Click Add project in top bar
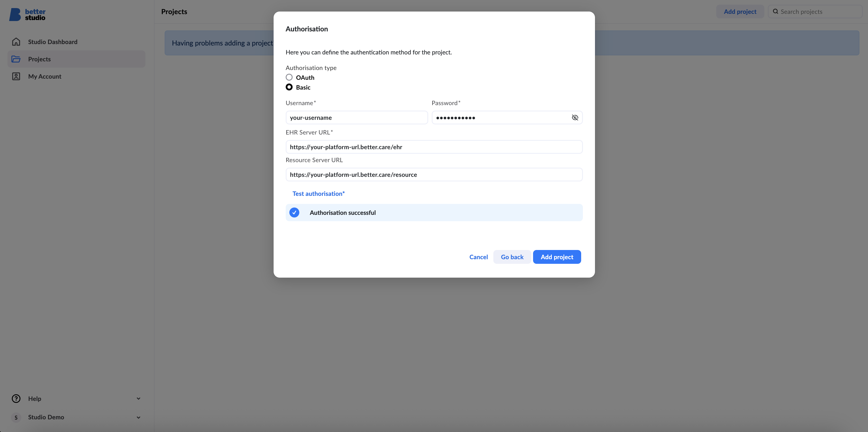868x432 pixels. (740, 12)
